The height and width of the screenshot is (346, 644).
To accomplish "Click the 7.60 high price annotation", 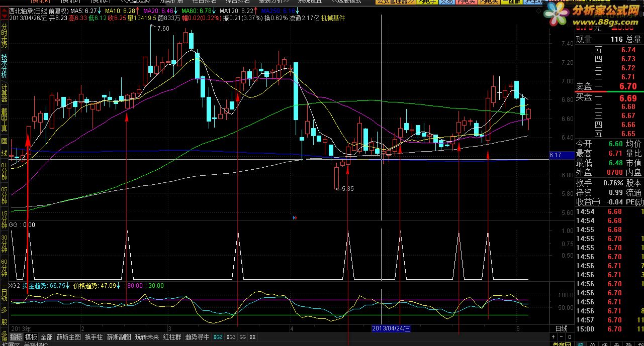I will (x=163, y=29).
